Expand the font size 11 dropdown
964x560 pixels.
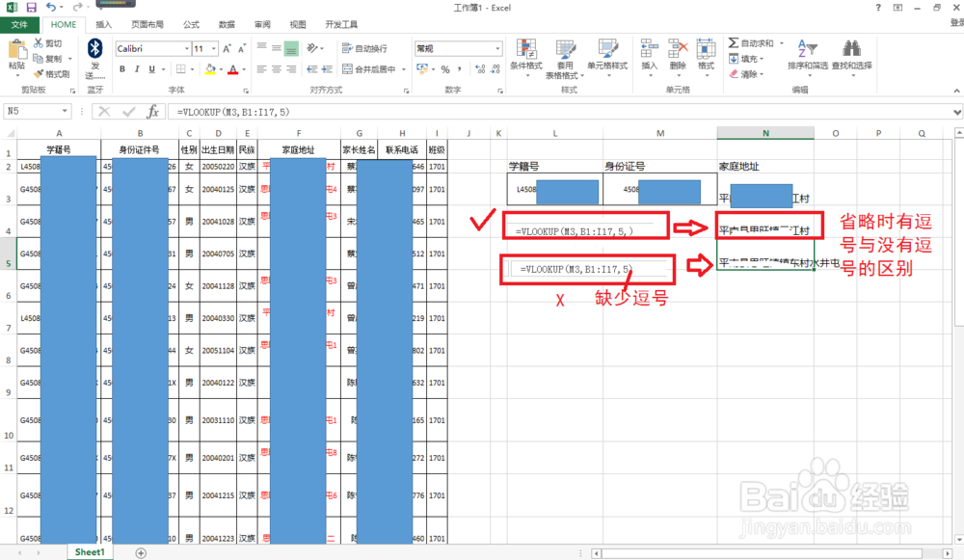coord(214,48)
